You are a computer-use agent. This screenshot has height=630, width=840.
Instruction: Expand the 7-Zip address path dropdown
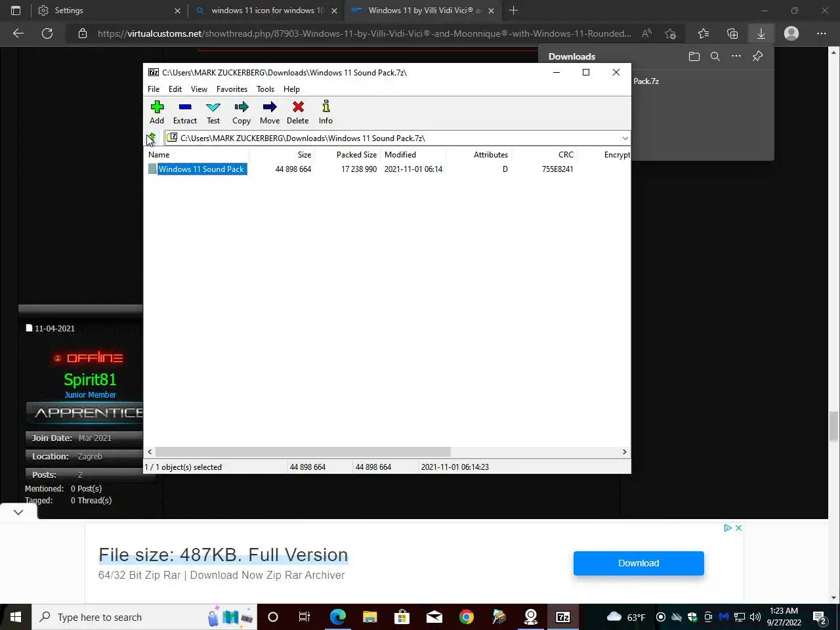point(625,138)
